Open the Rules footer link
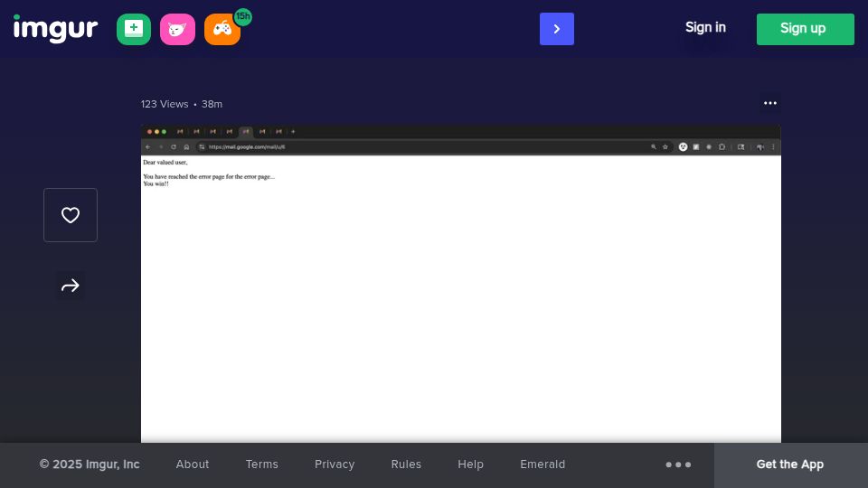Image resolution: width=868 pixels, height=488 pixels. coord(406,465)
